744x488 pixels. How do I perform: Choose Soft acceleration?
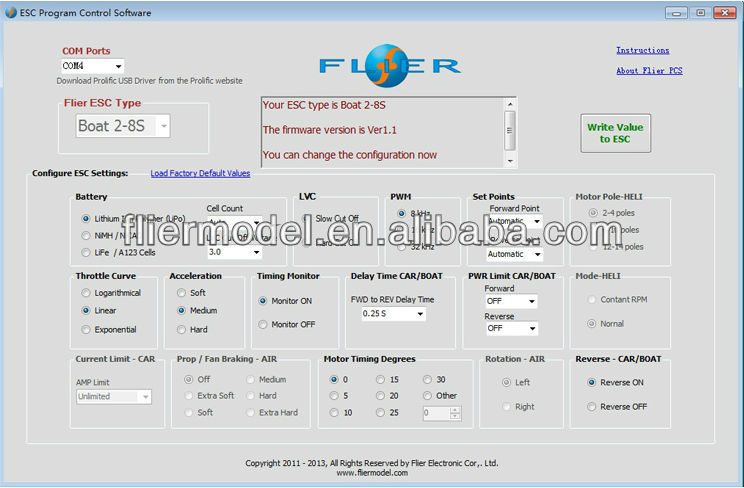[181, 293]
